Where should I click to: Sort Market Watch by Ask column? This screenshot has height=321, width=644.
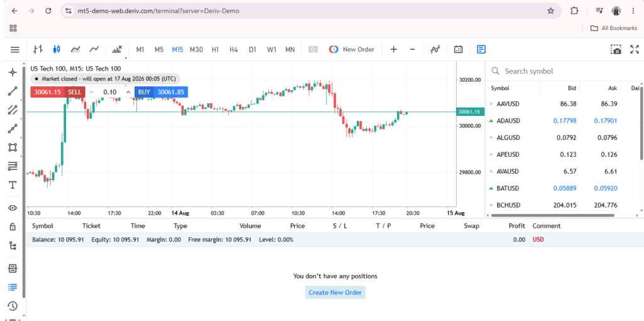point(612,88)
